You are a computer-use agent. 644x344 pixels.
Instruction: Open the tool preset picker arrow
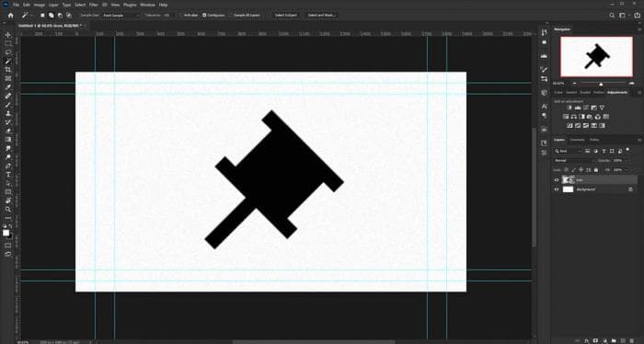(x=31, y=16)
